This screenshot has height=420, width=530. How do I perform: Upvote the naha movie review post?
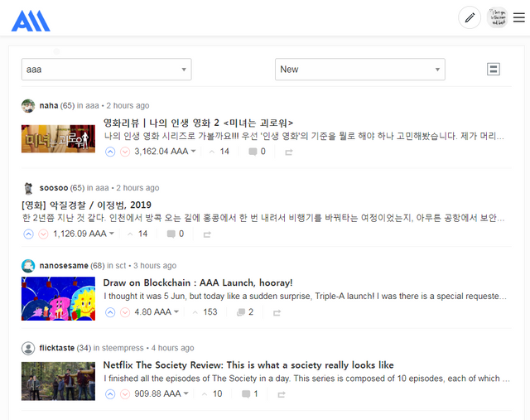(x=110, y=152)
